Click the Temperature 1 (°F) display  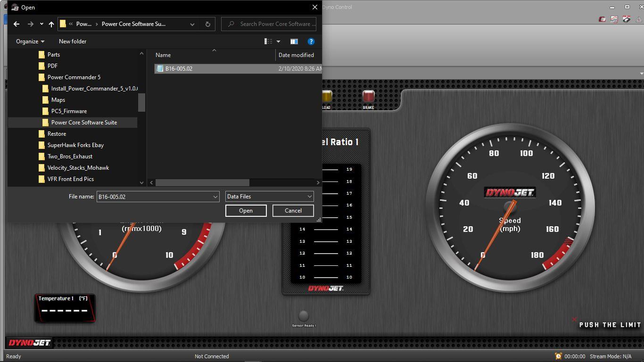[x=65, y=308]
